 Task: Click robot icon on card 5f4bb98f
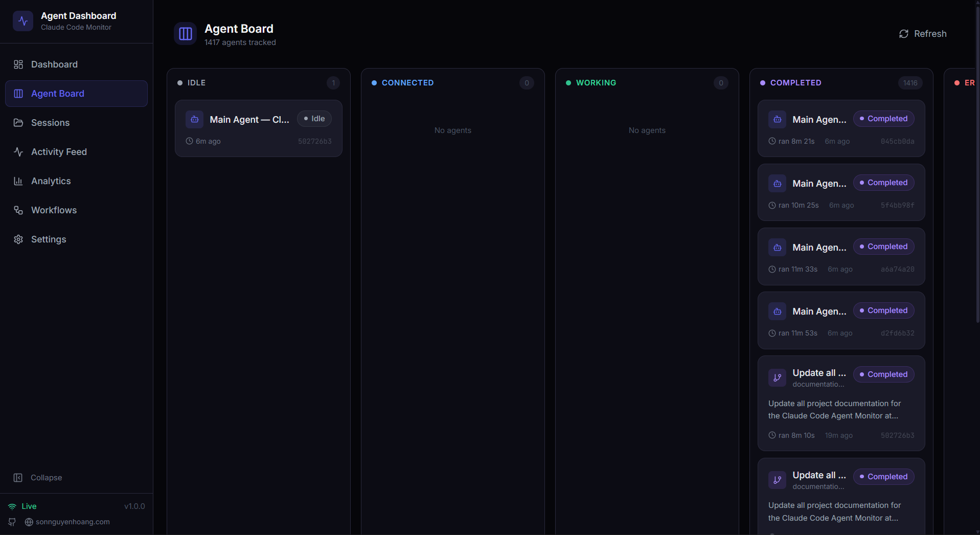tap(778, 183)
